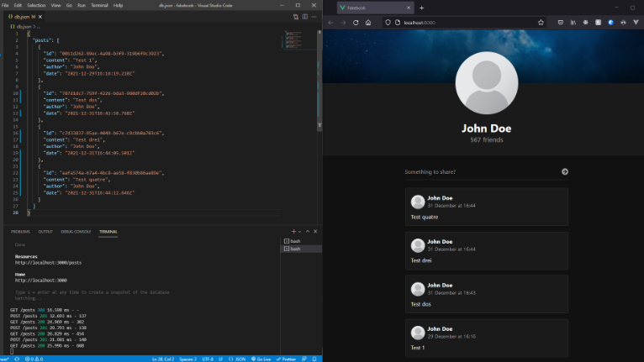Open the new terminal launch profile dropdown
The image size is (644, 362).
pos(299,232)
